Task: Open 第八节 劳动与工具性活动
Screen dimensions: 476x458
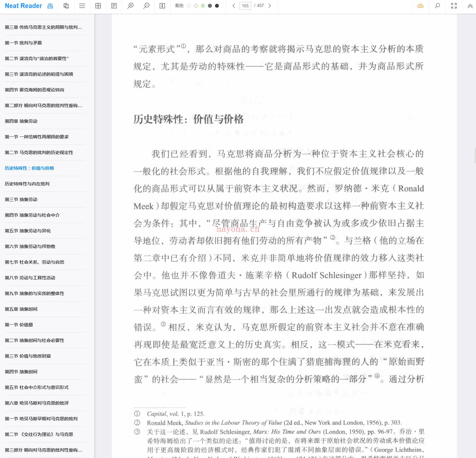Action: pyautogui.click(x=30, y=278)
